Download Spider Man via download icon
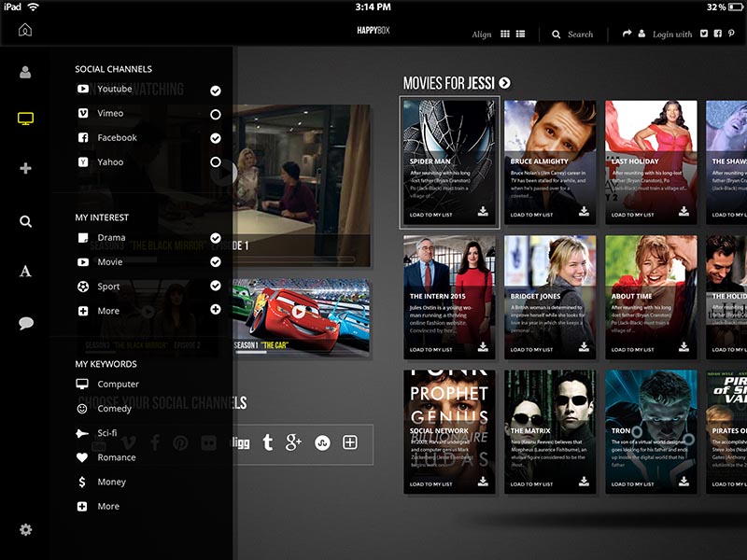747x560 pixels. coord(483,212)
